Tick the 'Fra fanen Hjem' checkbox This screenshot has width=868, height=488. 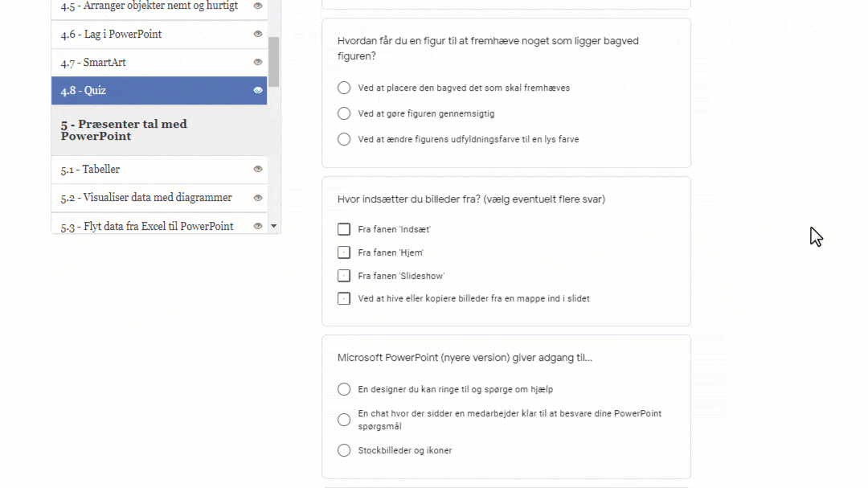pyautogui.click(x=344, y=252)
